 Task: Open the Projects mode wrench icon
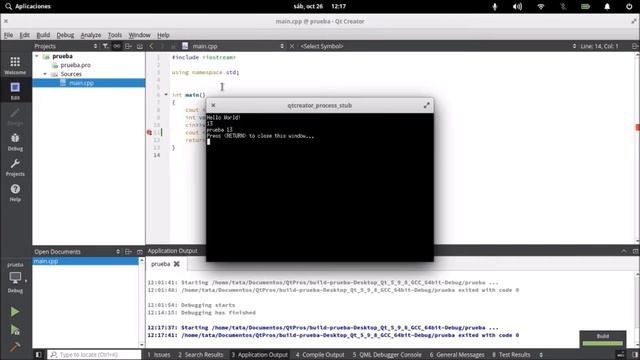pos(15,167)
